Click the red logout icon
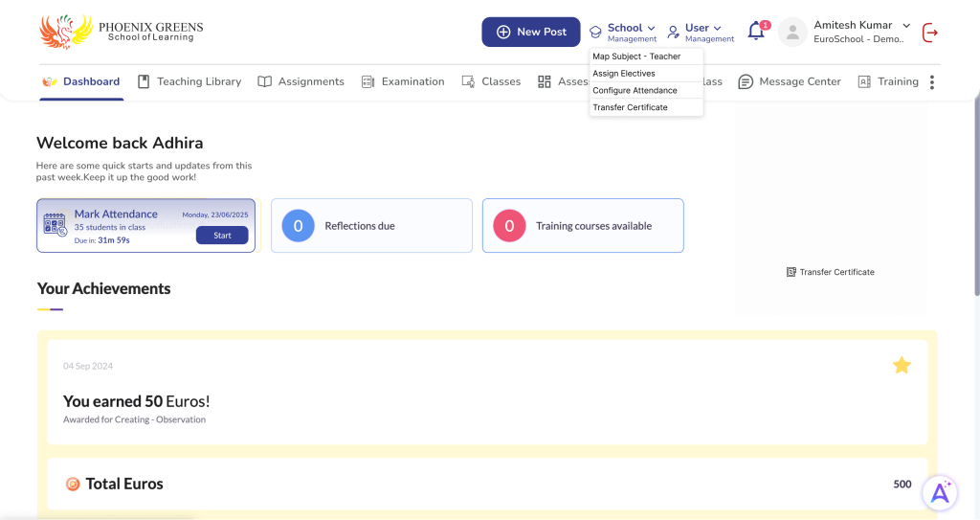Image resolution: width=980 pixels, height=520 pixels. point(929,33)
